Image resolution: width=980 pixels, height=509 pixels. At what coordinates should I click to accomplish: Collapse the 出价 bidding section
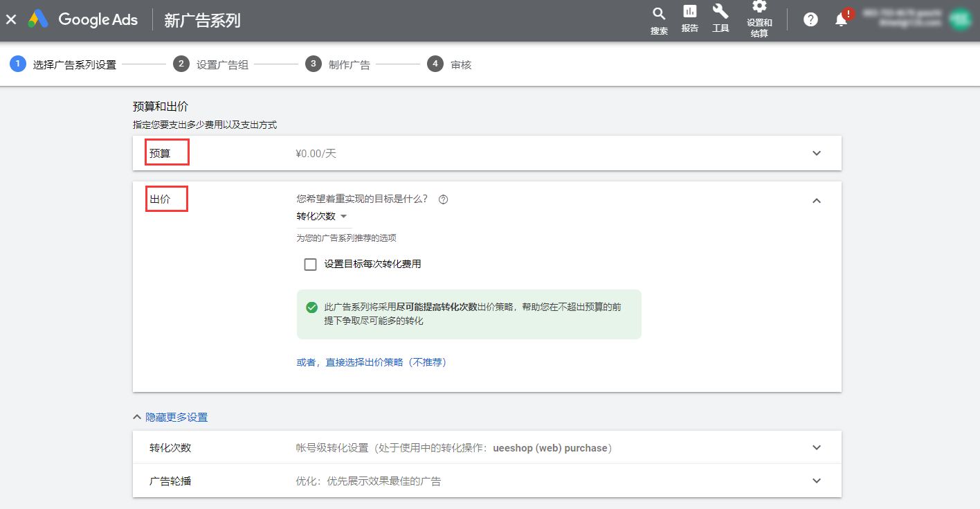pyautogui.click(x=817, y=201)
